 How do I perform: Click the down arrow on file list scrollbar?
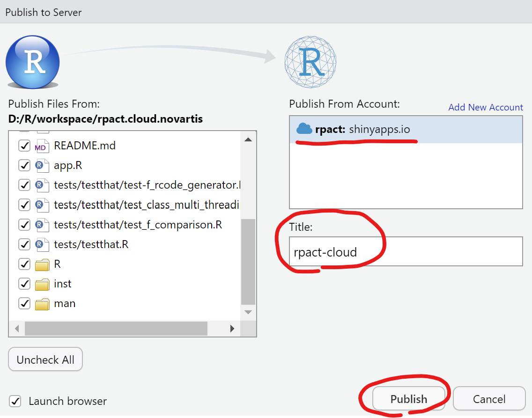[248, 312]
